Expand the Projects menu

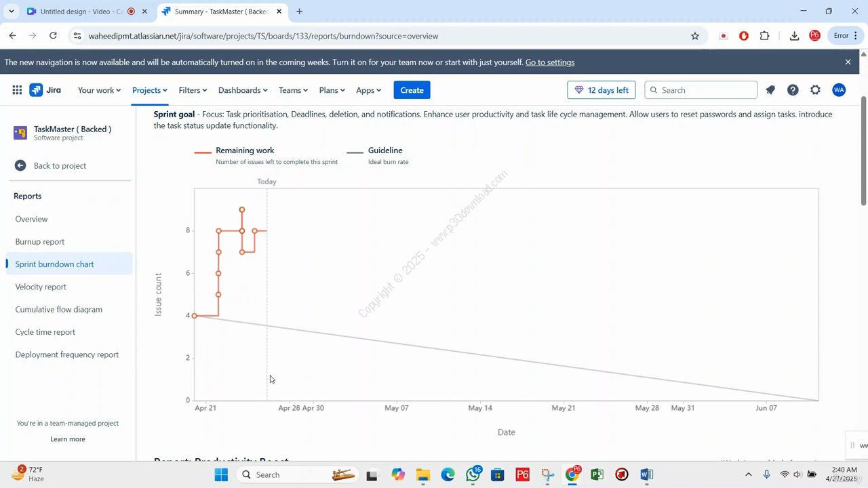pyautogui.click(x=150, y=90)
